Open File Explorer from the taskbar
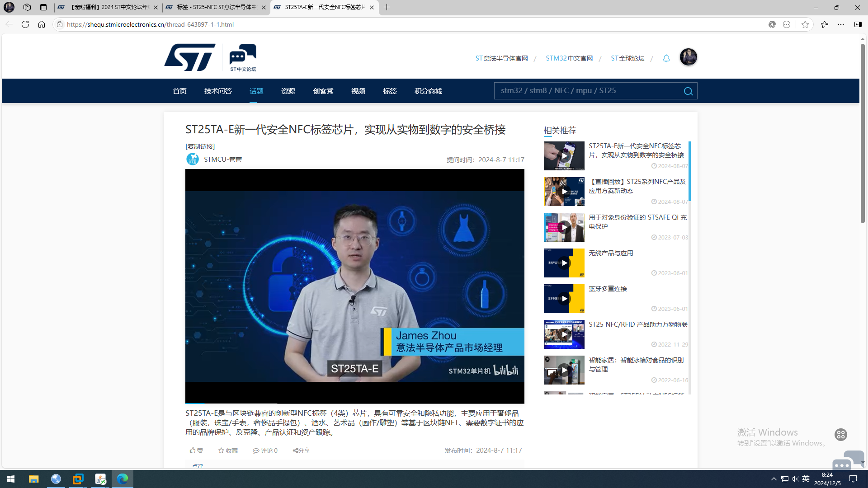The height and width of the screenshot is (488, 868). pyautogui.click(x=33, y=479)
